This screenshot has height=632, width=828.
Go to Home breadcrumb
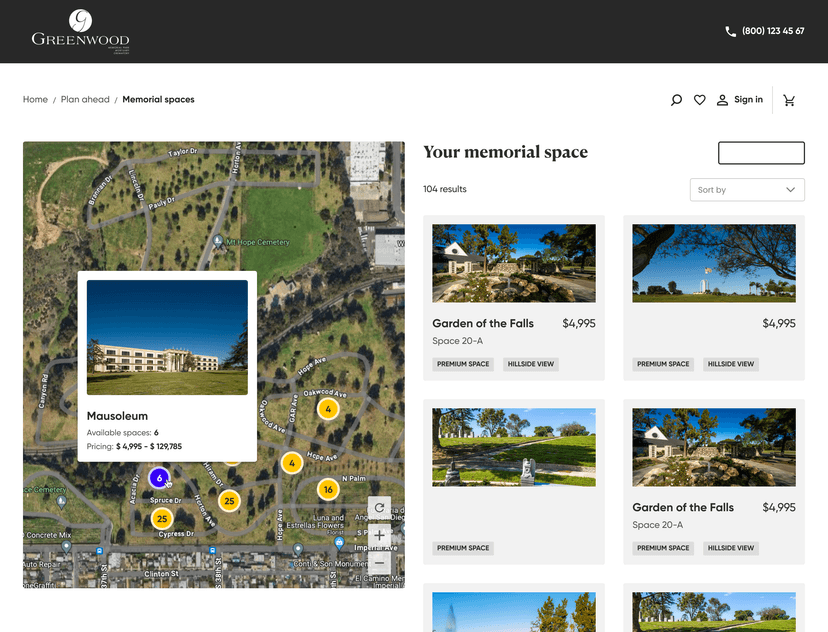tap(35, 100)
